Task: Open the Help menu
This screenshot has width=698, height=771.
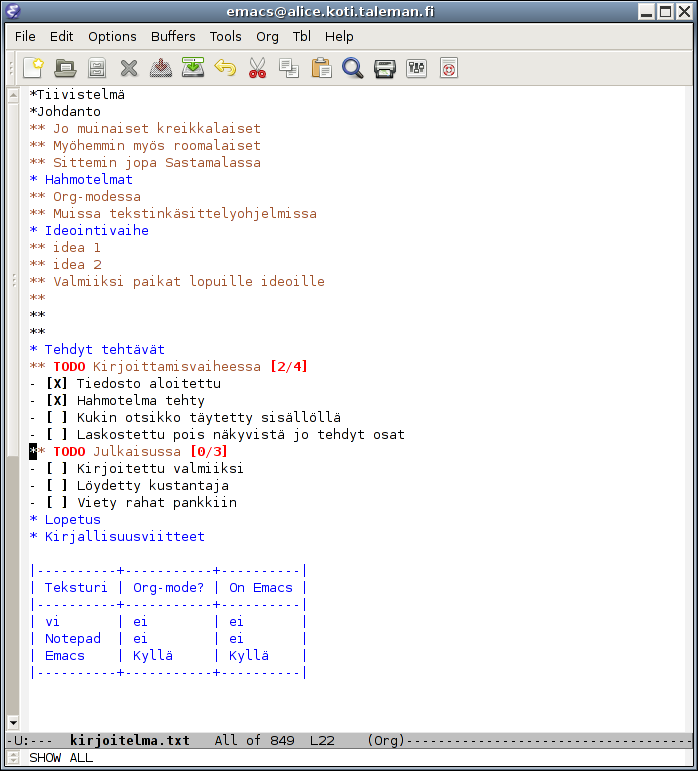Action: click(x=339, y=36)
